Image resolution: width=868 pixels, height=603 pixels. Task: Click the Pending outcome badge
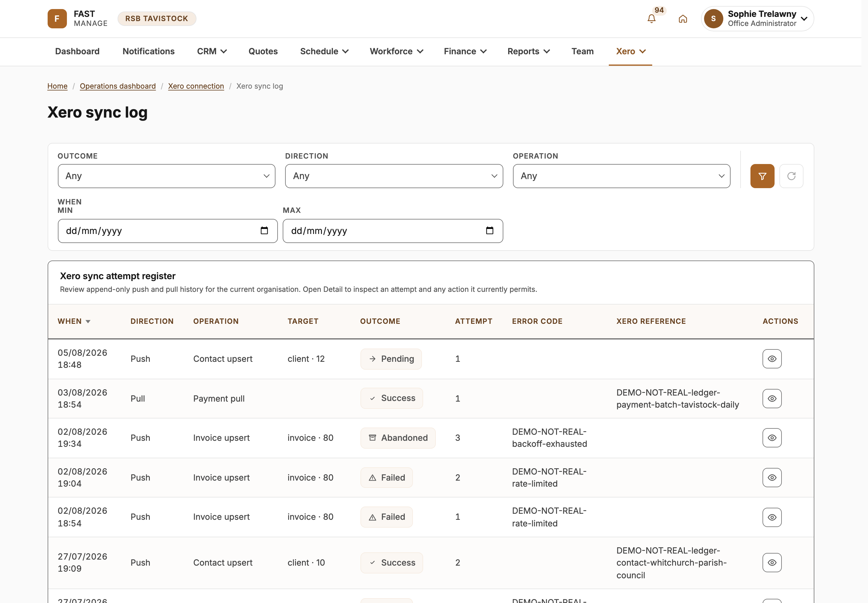pos(391,359)
